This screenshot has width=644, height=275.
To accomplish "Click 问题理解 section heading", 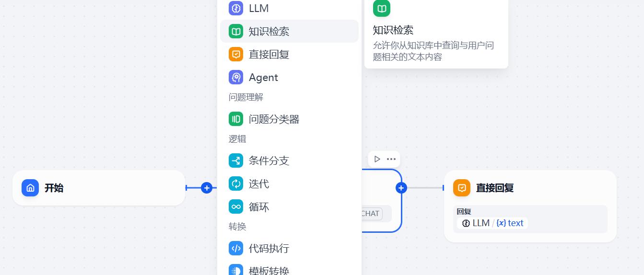I will [x=246, y=97].
